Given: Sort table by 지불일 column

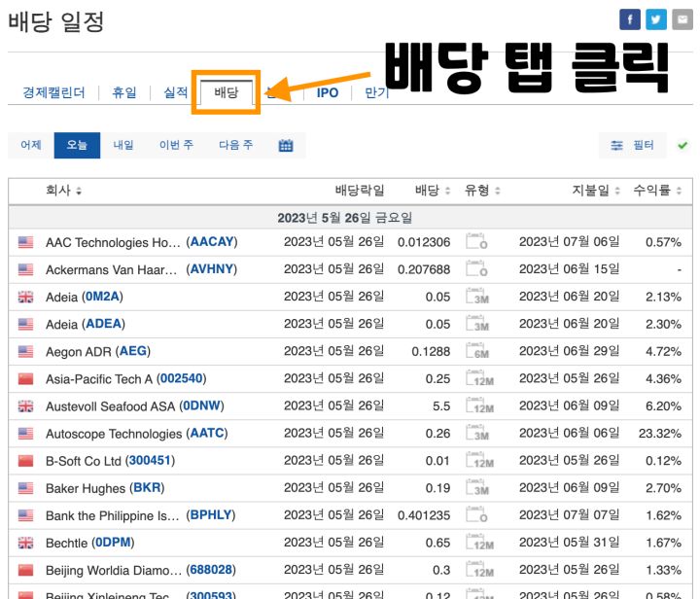Looking at the screenshot, I should click(596, 191).
